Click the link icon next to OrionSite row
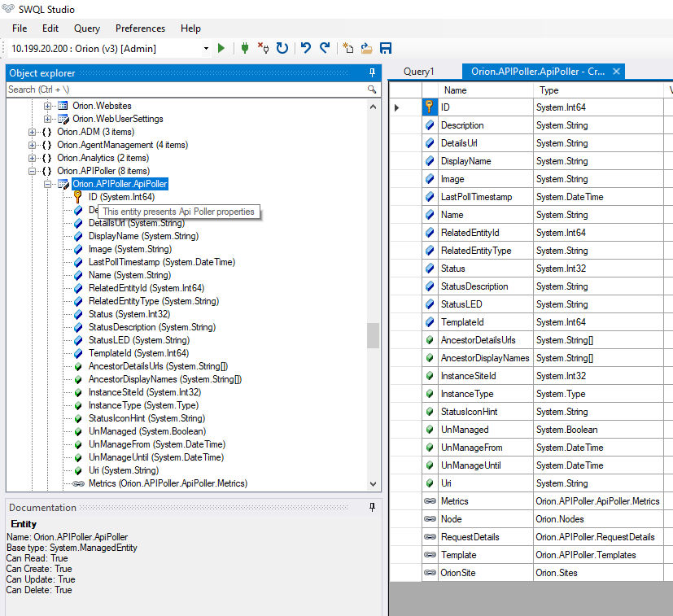 (430, 573)
